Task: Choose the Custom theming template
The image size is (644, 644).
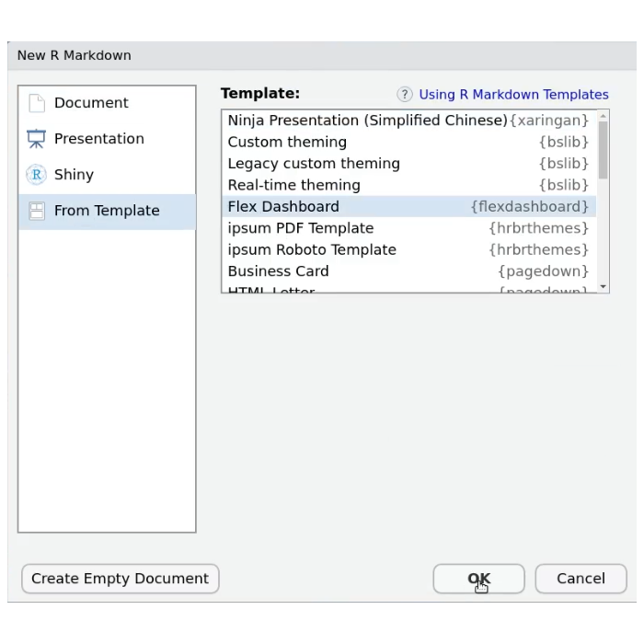Action: (287, 143)
